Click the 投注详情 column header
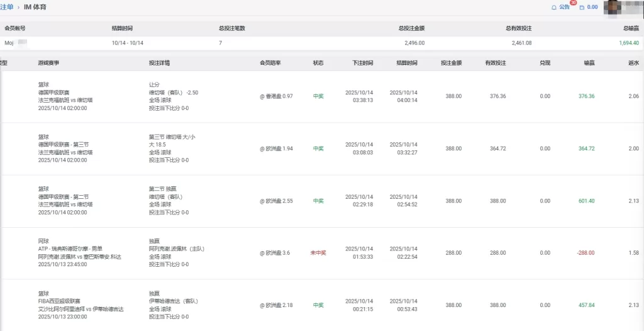644x331 pixels. pyautogui.click(x=159, y=63)
